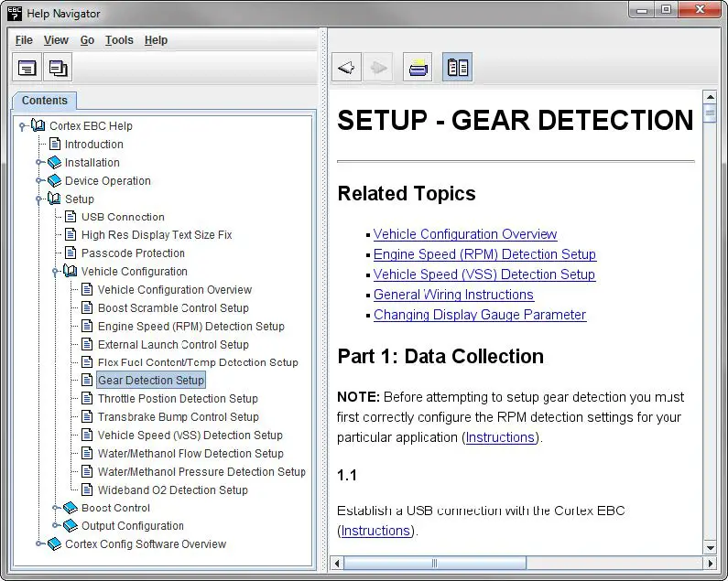Open Transbrake Bump Control Setup
This screenshot has height=581, width=728.
pyautogui.click(x=179, y=416)
